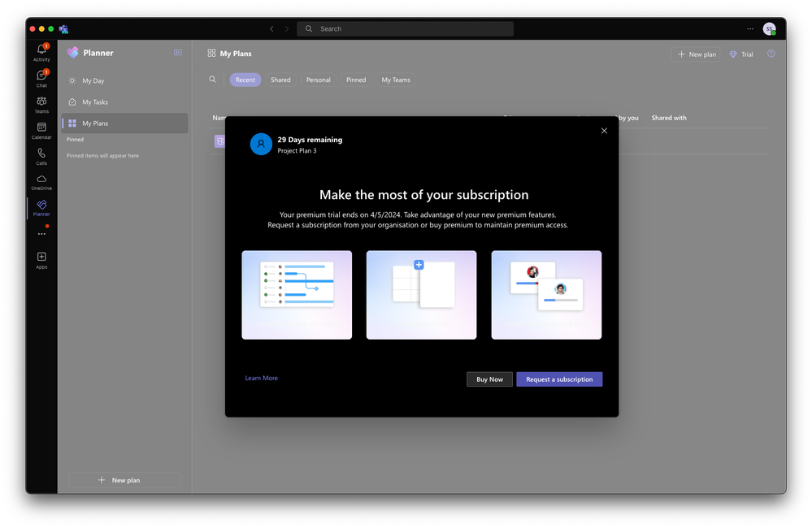The image size is (812, 528).
Task: Open the help question mark icon
Action: click(x=771, y=54)
